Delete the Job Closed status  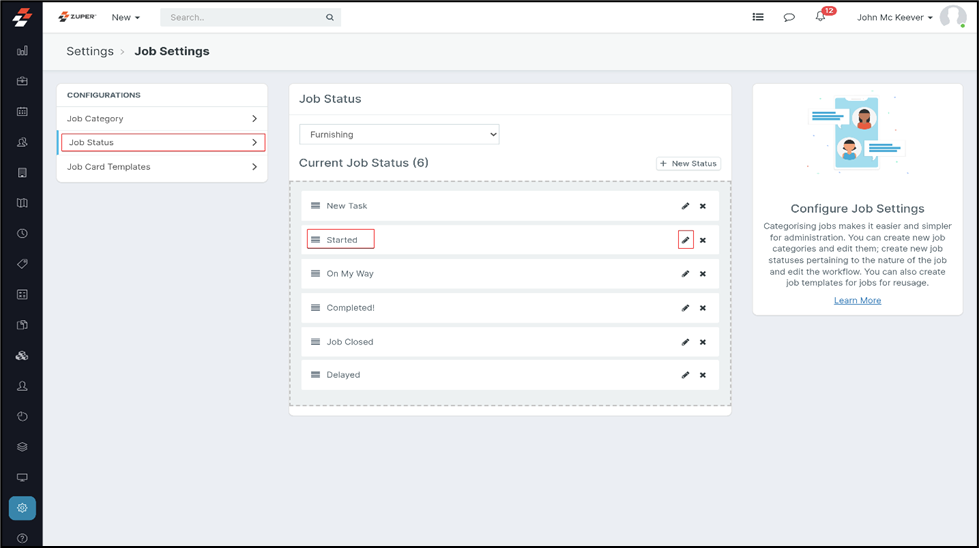703,342
